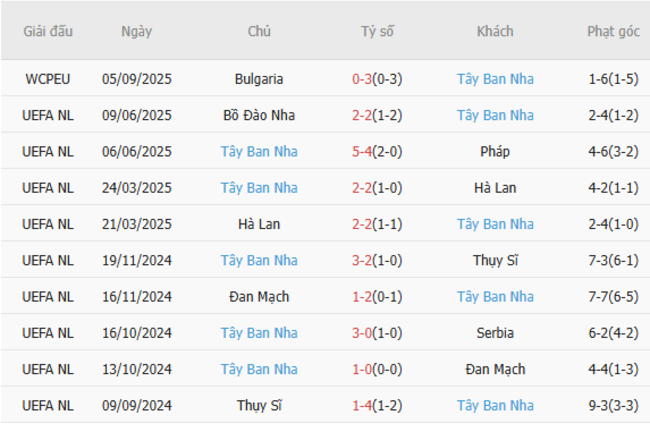Open the Pháp away team link
This screenshot has width=650, height=432.
point(495,152)
